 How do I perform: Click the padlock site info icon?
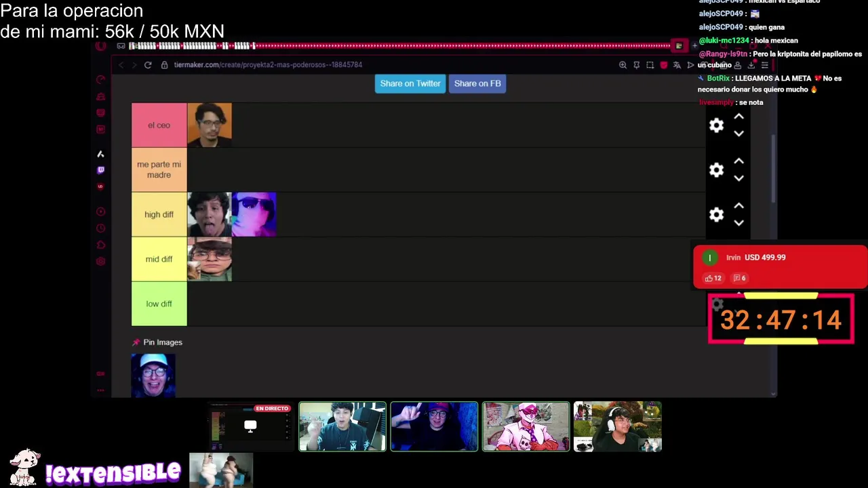pos(164,65)
